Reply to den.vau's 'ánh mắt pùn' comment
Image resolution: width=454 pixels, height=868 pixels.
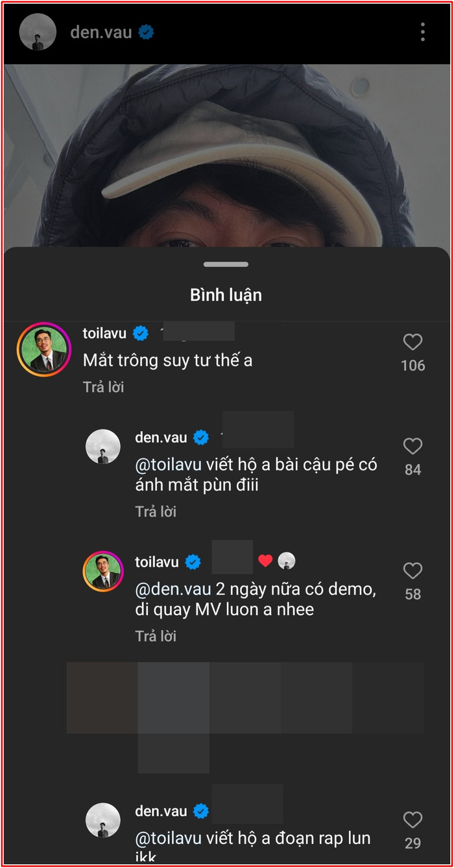(x=156, y=511)
